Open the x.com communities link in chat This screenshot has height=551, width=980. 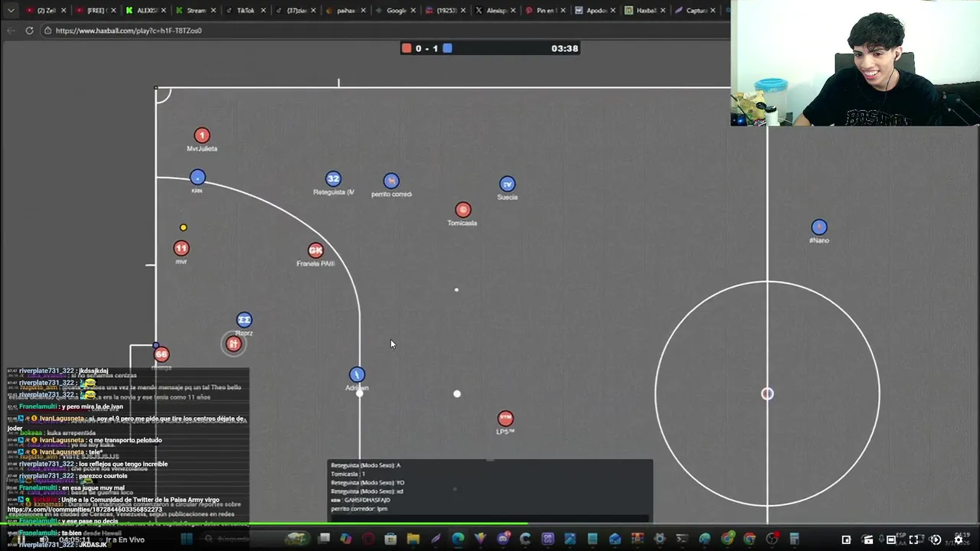point(85,509)
